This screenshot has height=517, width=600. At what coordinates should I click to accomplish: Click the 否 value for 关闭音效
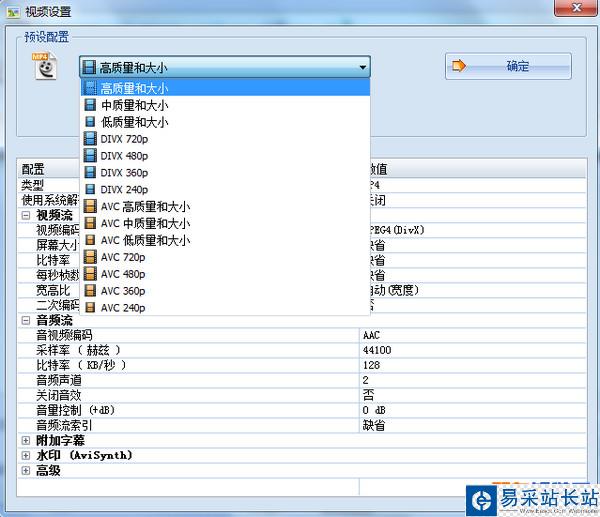tap(368, 395)
